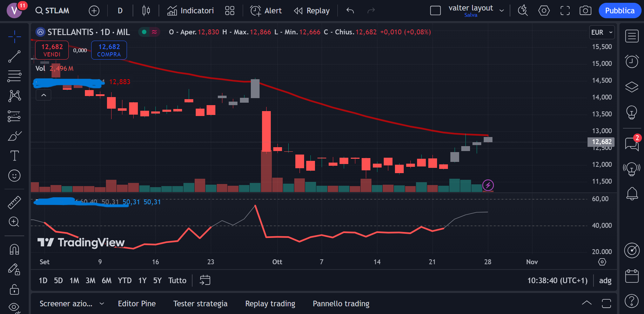This screenshot has width=644, height=314.
Task: Change the EUR currency dropdown
Action: [x=602, y=33]
